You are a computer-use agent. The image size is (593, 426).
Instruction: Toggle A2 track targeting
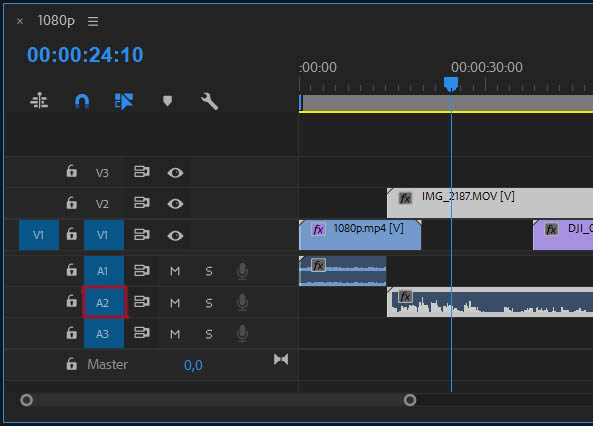point(104,302)
